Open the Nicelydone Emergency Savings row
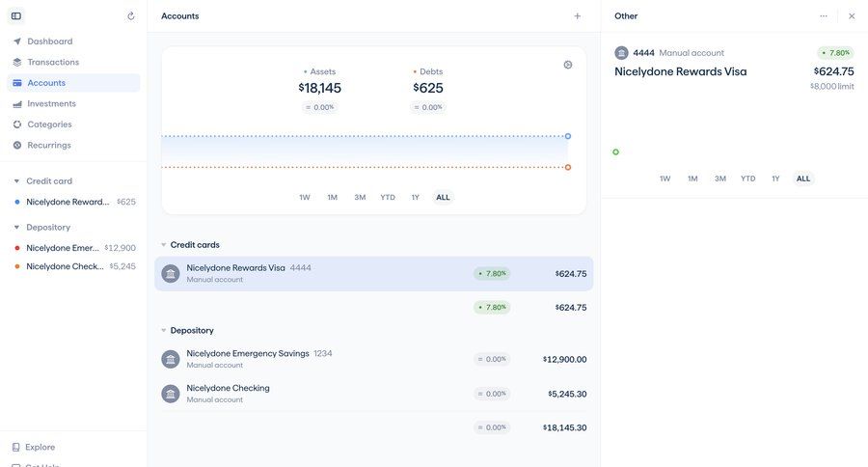The width and height of the screenshot is (868, 467). [373, 359]
